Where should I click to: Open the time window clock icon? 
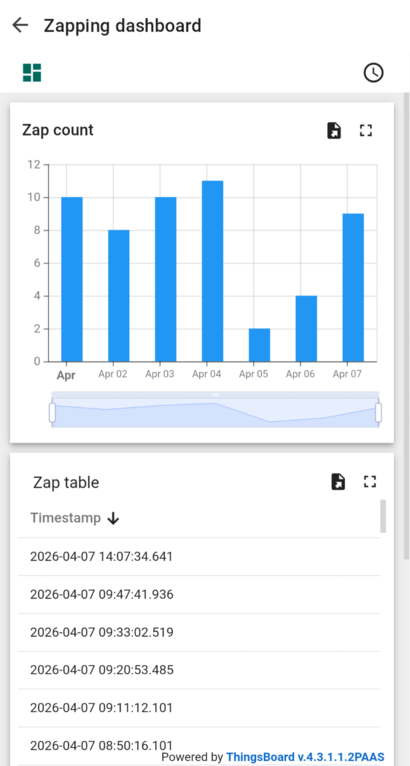coord(373,73)
